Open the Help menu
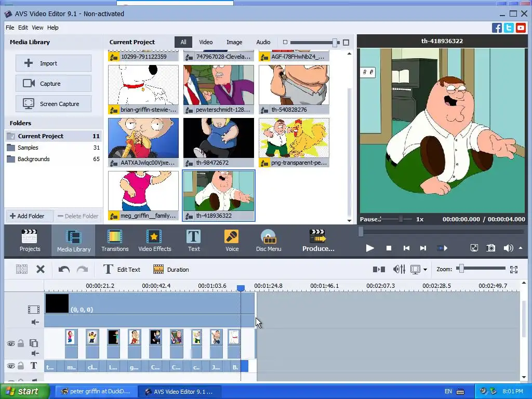Viewport: 532px width, 399px height. (x=52, y=28)
